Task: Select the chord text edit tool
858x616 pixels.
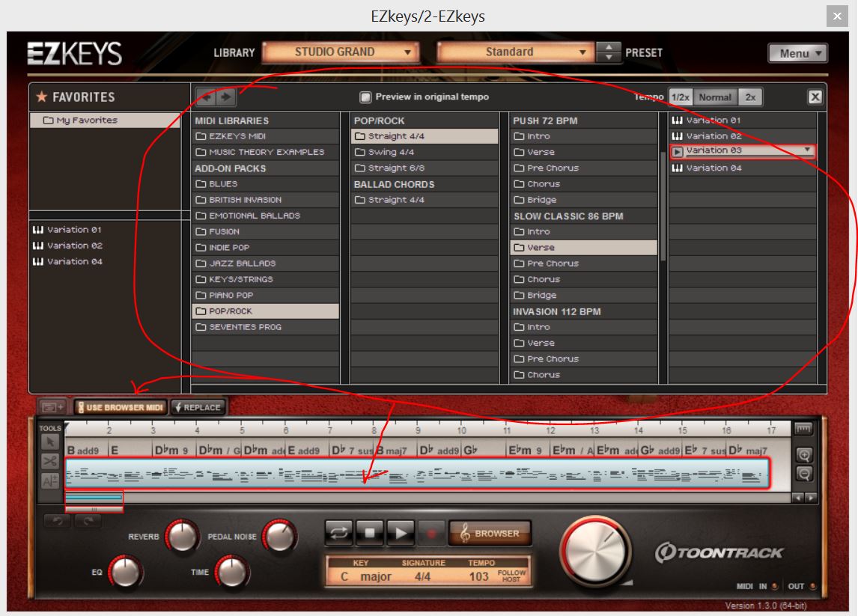Action: coord(50,481)
